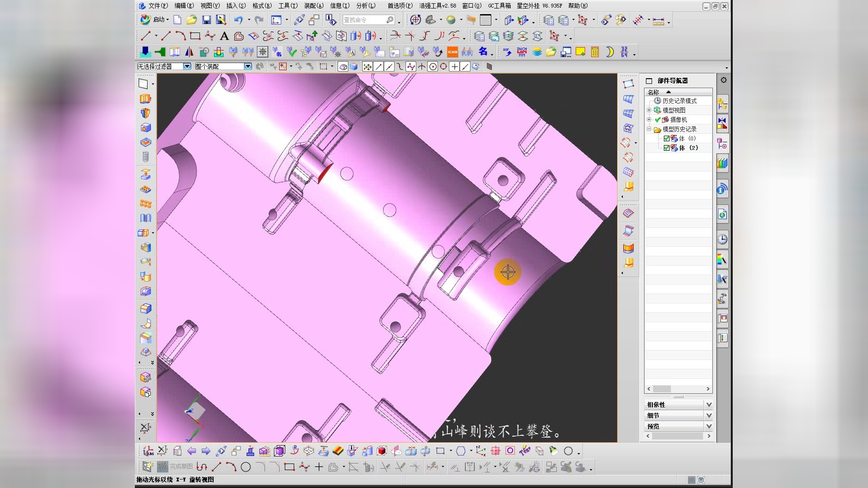868x488 pixels.
Task: Toggle Point on Curve snap option
Action: coord(465,66)
